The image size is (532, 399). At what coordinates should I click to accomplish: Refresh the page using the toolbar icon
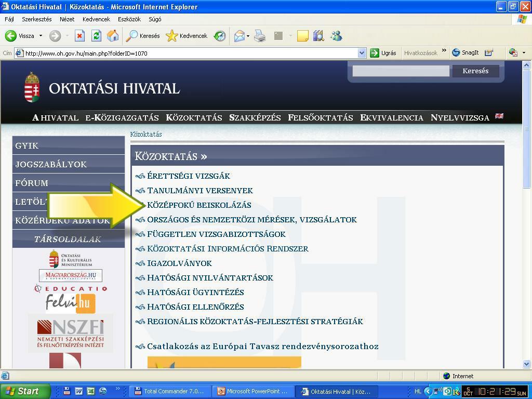[x=96, y=36]
